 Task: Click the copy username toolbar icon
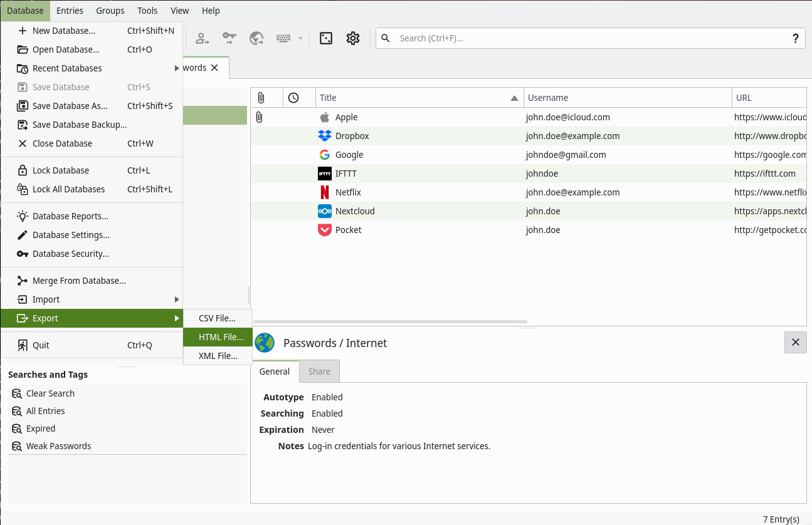click(x=202, y=38)
